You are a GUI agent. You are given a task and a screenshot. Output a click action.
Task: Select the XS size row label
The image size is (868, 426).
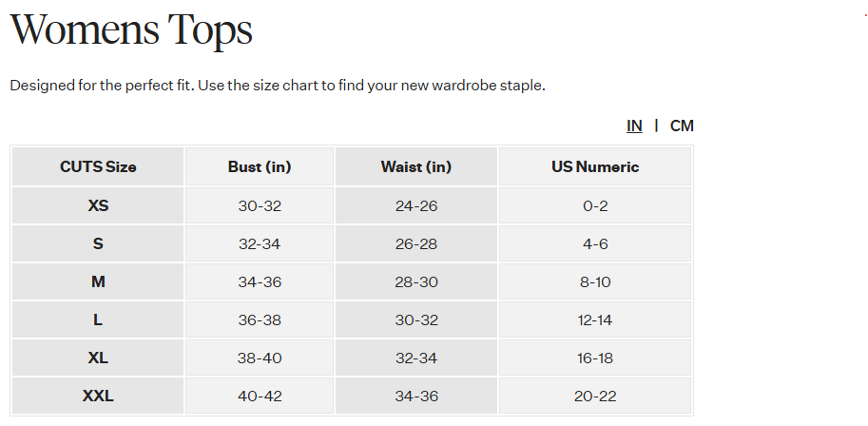[x=98, y=205]
